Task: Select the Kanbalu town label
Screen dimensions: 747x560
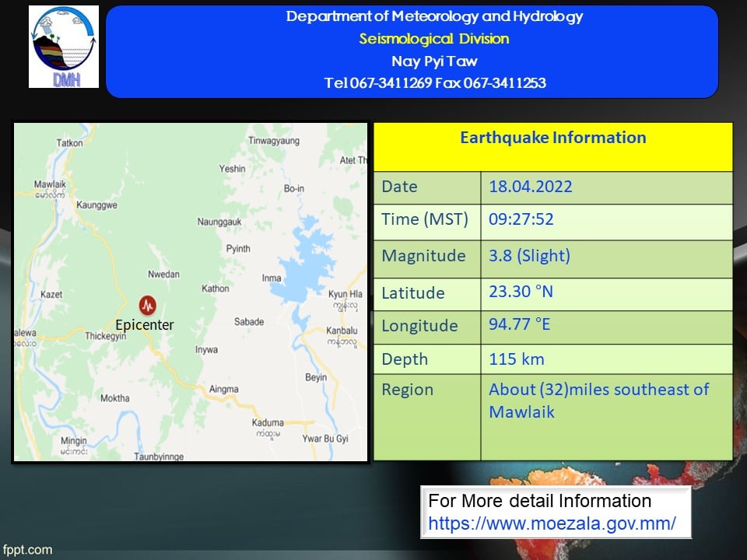Action: point(342,330)
